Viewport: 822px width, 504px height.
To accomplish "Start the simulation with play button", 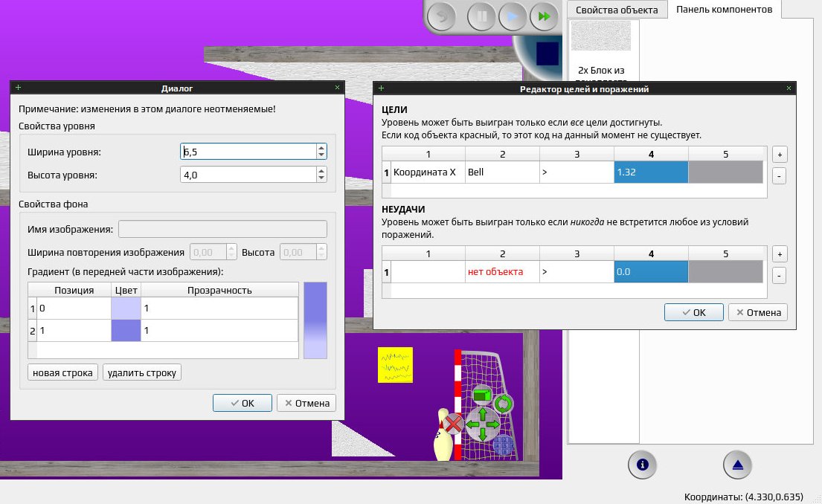I will pos(513,17).
